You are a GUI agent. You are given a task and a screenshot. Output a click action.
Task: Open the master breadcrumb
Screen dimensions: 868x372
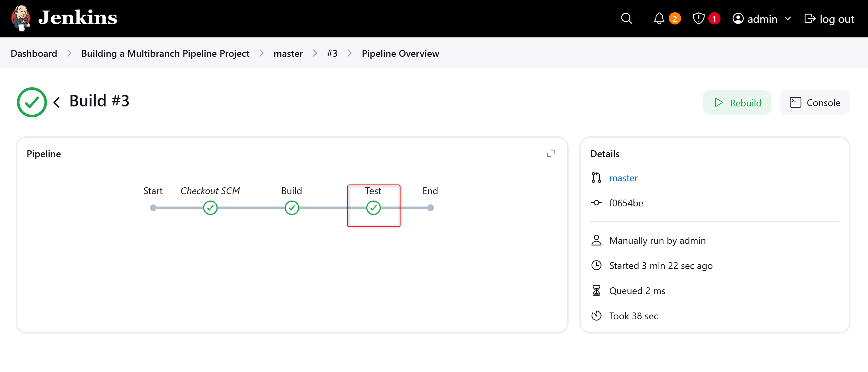(288, 53)
